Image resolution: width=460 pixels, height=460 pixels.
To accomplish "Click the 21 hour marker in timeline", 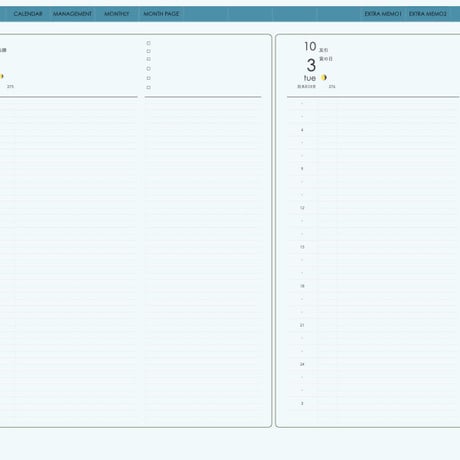I will point(302,325).
